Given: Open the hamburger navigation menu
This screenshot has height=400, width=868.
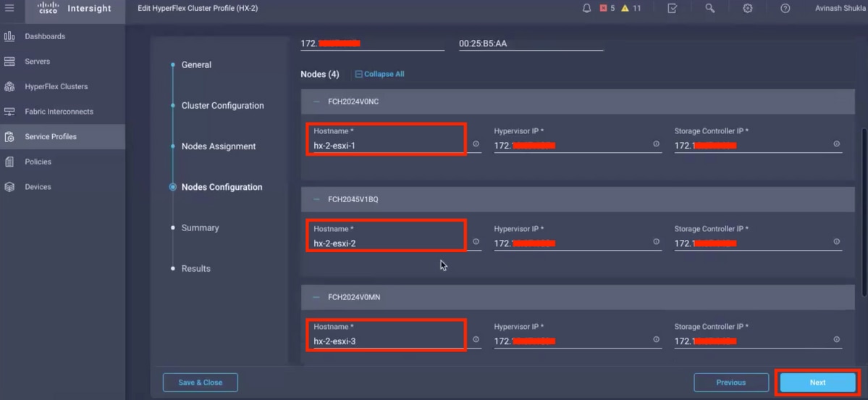Looking at the screenshot, I should [9, 8].
